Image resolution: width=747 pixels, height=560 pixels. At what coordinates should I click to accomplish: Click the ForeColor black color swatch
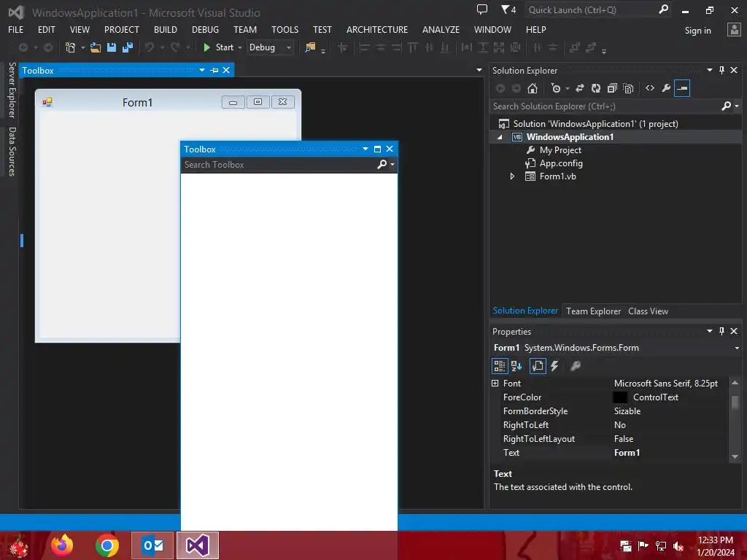tap(620, 397)
